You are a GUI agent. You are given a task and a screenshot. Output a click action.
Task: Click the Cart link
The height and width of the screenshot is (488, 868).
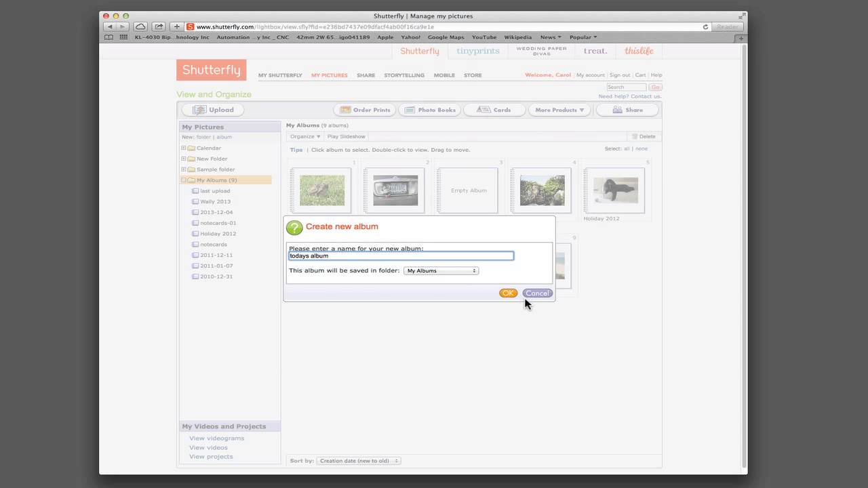click(x=640, y=75)
